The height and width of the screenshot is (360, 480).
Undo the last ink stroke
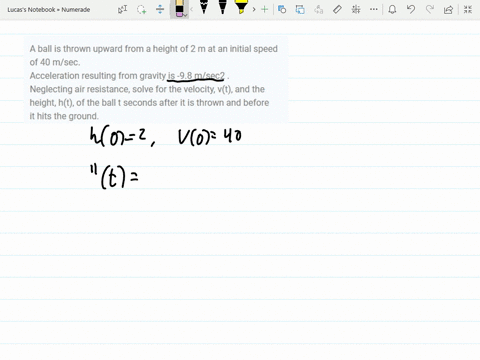(411, 9)
